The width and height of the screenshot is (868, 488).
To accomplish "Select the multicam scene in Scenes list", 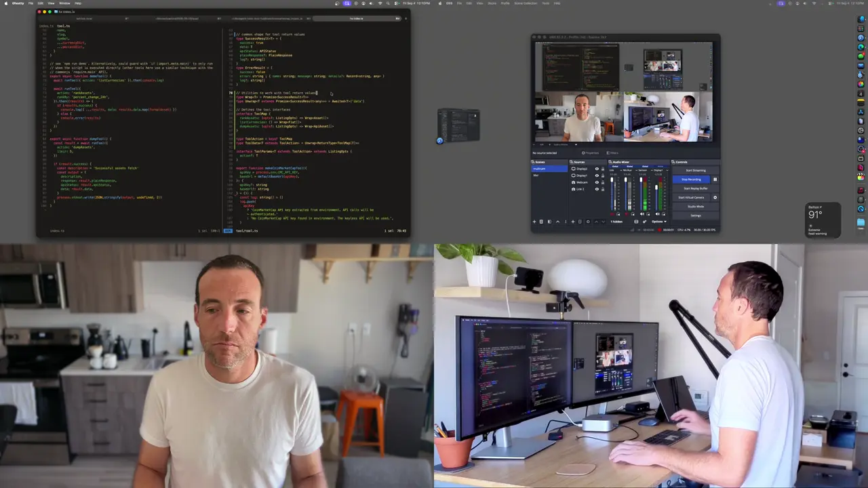I will [549, 169].
